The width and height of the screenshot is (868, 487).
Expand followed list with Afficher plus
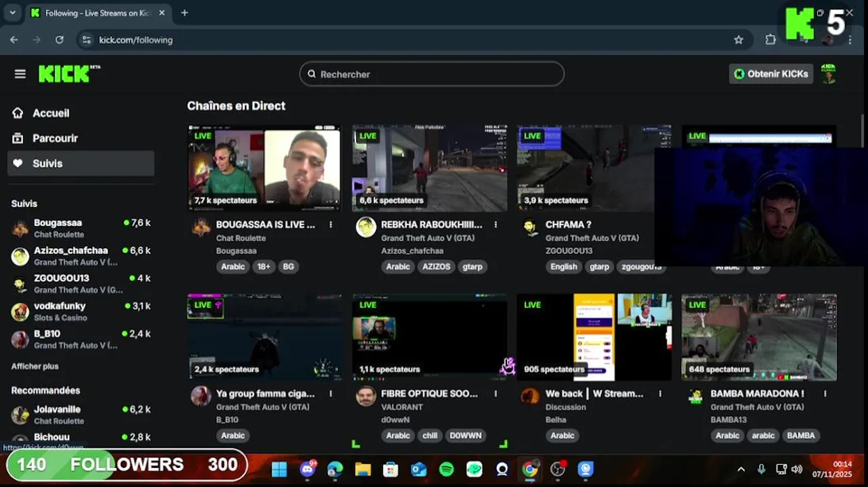point(34,366)
